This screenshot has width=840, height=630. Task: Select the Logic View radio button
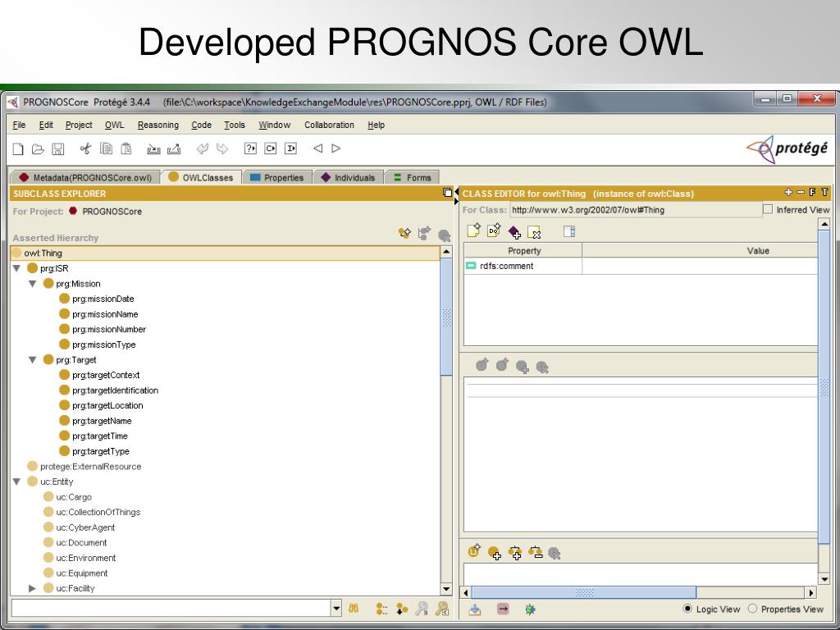687,609
